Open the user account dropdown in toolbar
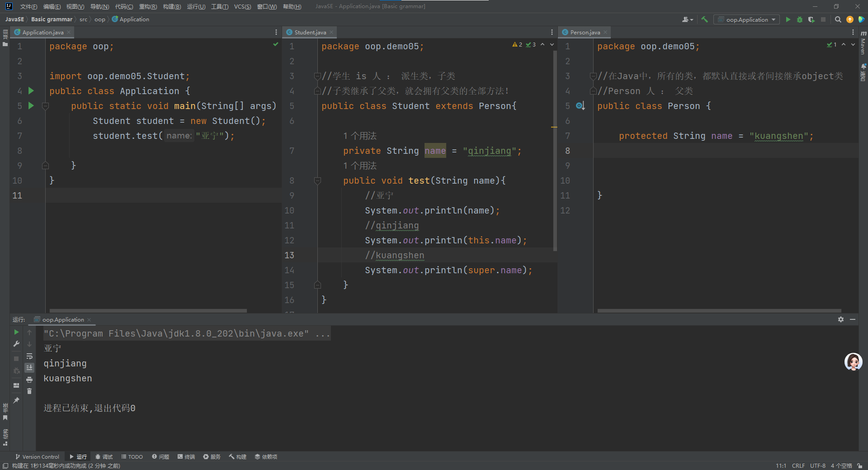The height and width of the screenshot is (470, 868). pos(688,19)
